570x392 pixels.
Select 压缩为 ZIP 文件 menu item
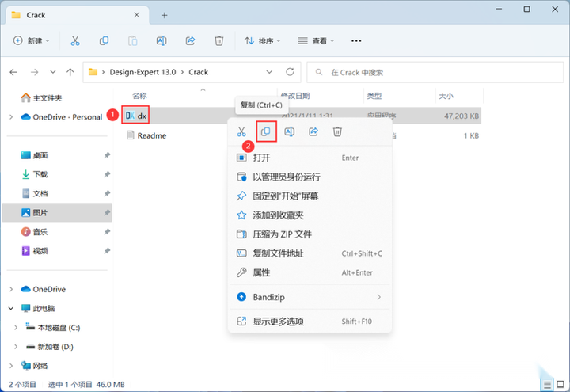coord(310,234)
